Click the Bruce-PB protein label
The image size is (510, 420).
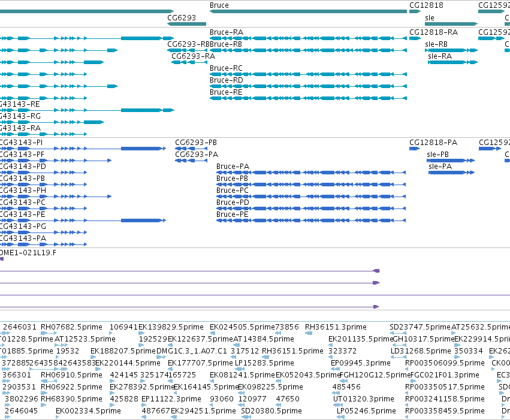[233, 179]
